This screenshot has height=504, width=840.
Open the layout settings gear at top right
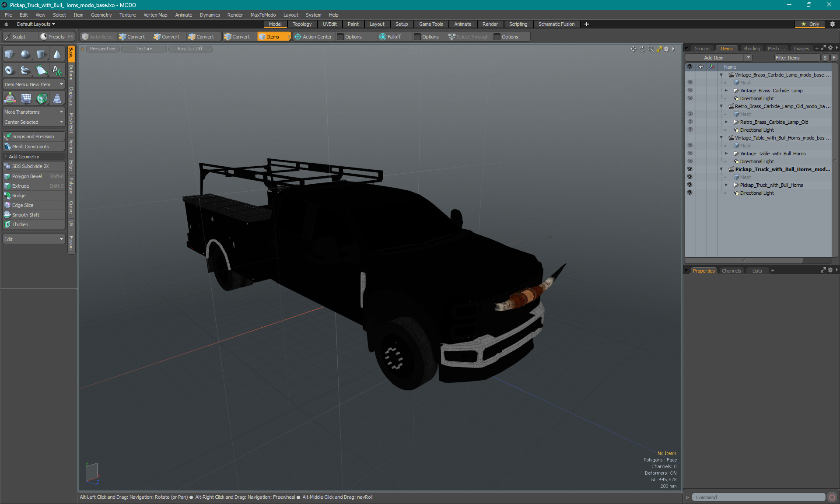[x=833, y=24]
